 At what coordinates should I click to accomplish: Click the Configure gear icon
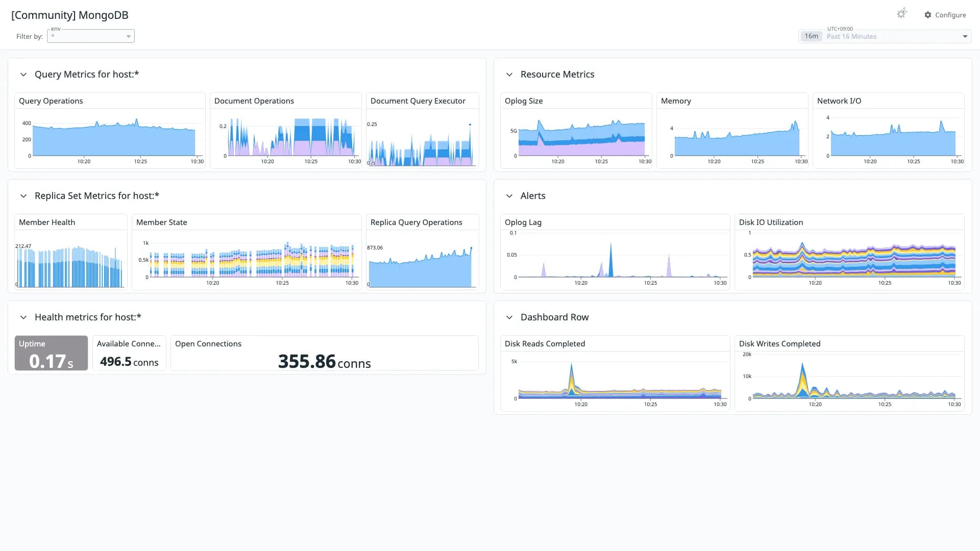point(927,15)
